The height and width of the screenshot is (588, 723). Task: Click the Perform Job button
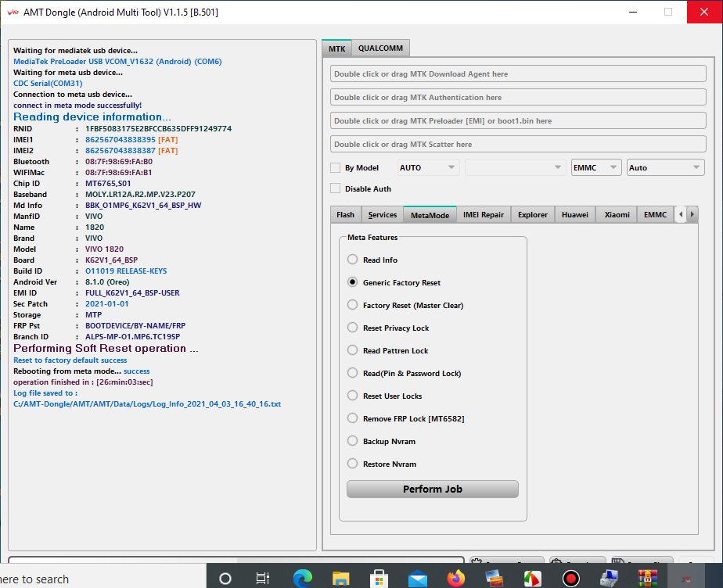433,489
